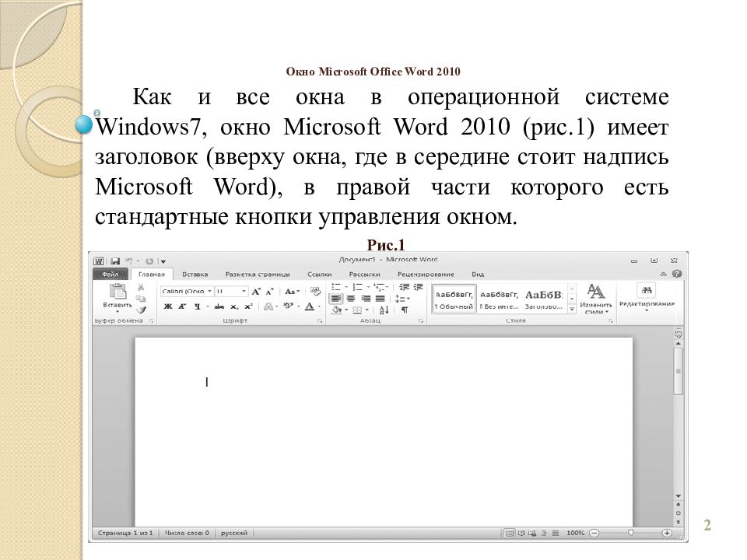Click the Shrink Font icon
The width and height of the screenshot is (747, 560).
pyautogui.click(x=270, y=292)
